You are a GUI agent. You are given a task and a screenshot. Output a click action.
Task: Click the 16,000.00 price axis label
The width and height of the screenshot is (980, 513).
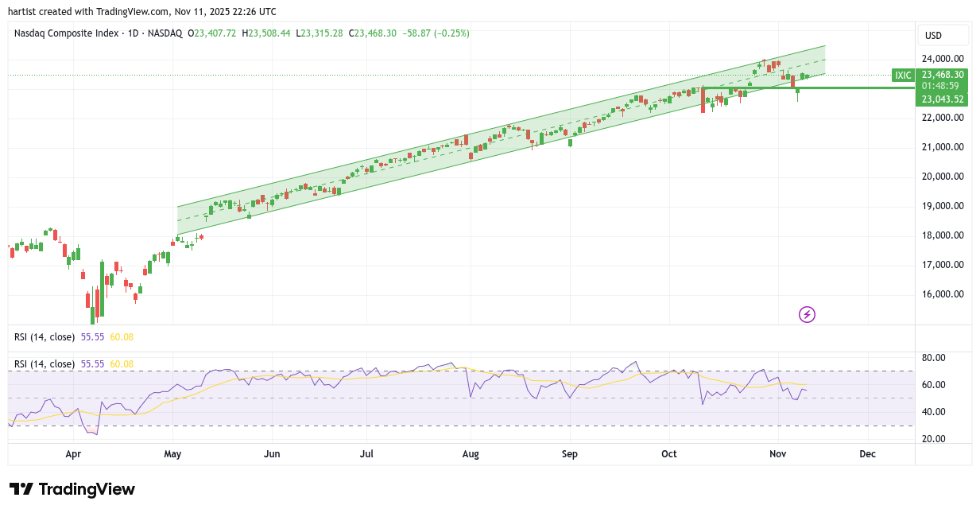point(943,294)
